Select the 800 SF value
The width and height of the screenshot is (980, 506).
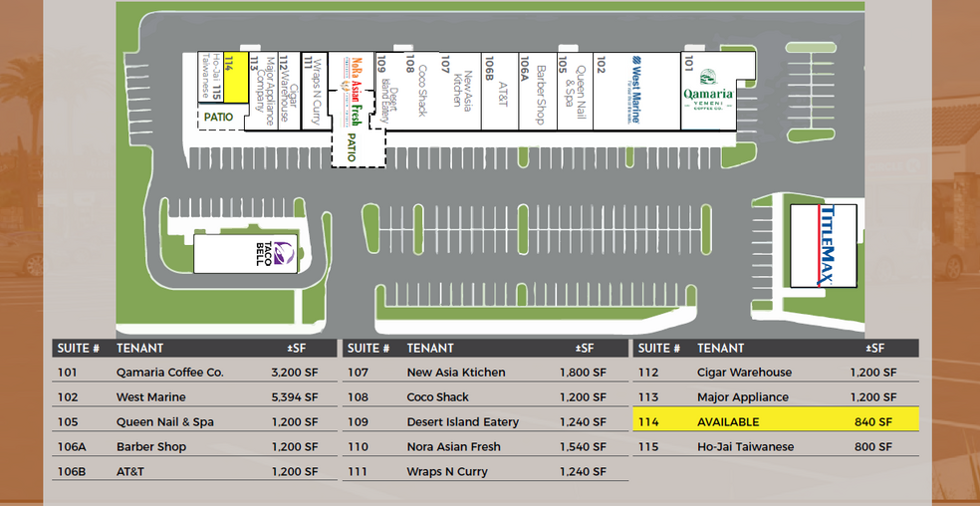[873, 446]
